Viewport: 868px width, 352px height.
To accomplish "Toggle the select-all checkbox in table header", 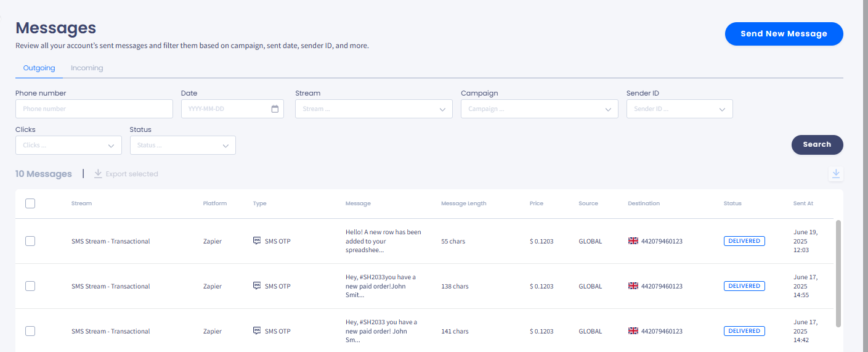I will click(30, 203).
